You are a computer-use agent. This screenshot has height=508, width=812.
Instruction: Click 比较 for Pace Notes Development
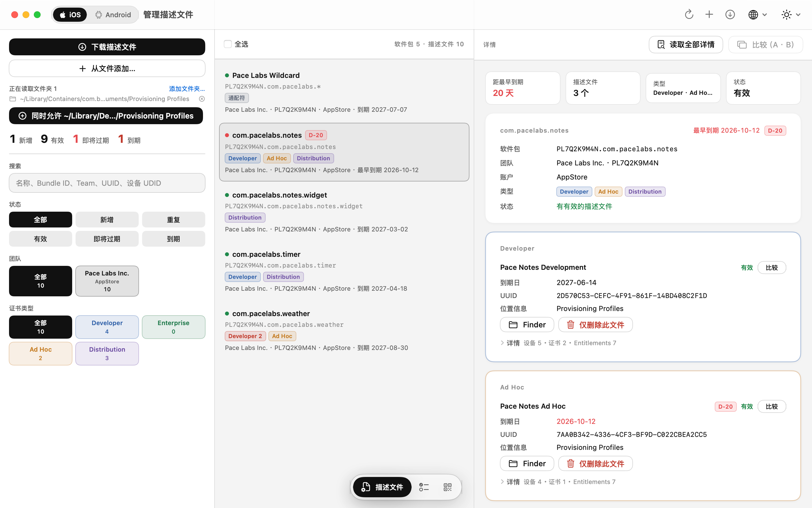tap(771, 268)
